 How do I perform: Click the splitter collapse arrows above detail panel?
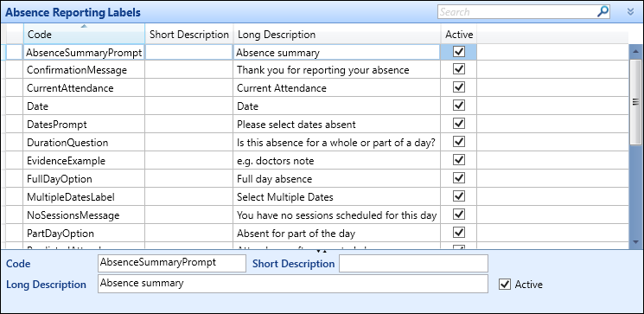coord(322,251)
